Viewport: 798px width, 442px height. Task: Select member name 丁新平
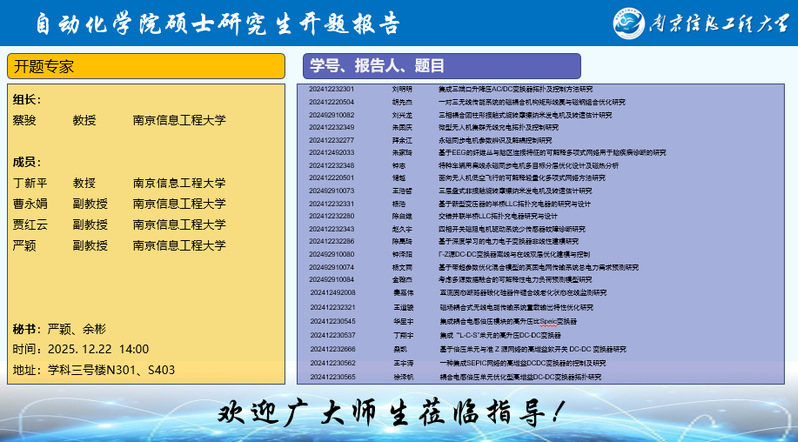tap(30, 183)
